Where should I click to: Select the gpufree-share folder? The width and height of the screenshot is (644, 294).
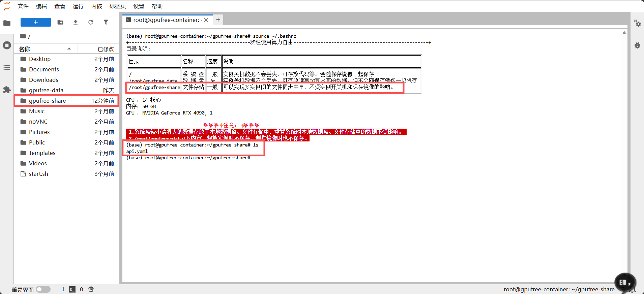point(67,101)
